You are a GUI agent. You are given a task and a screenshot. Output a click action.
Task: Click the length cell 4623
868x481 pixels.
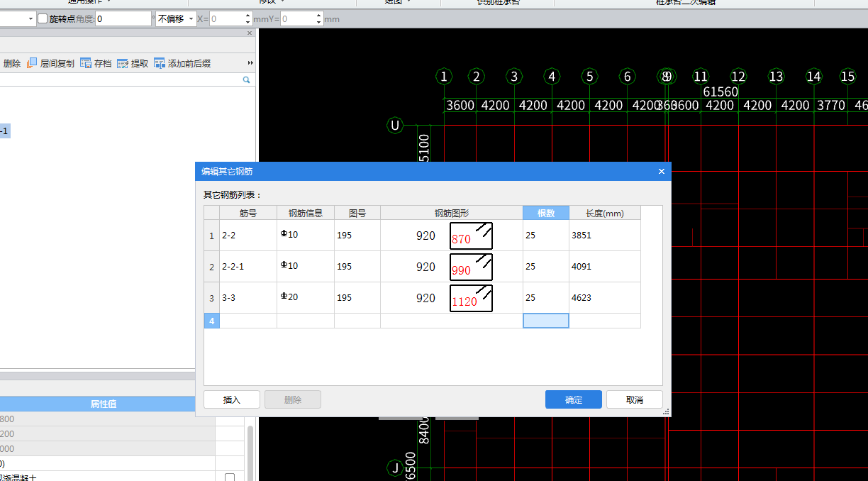(x=605, y=298)
